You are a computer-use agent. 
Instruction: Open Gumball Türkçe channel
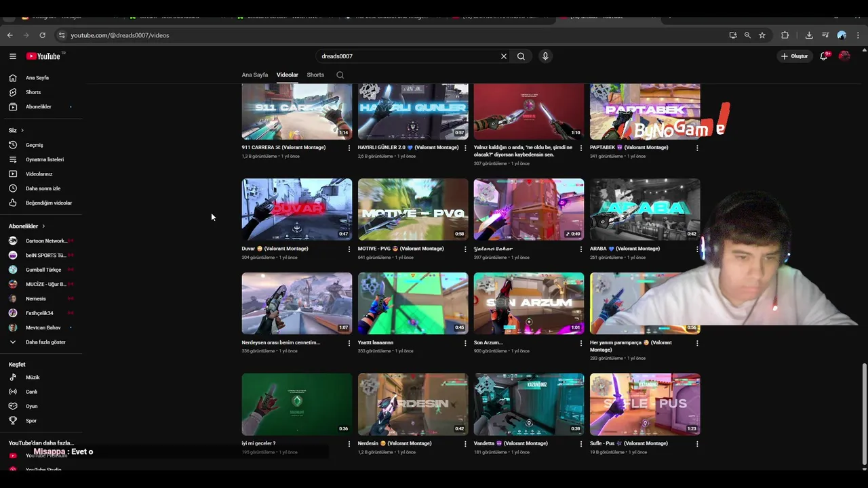click(45, 270)
